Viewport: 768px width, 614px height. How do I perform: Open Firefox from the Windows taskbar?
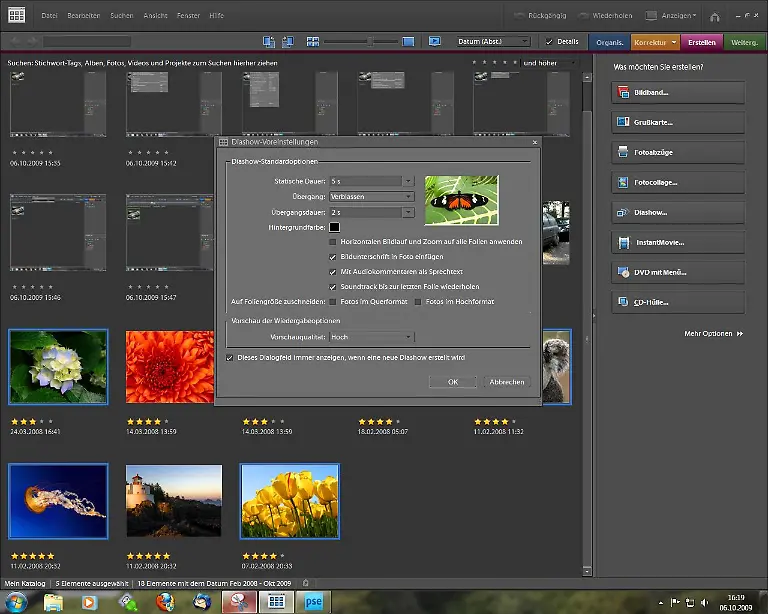pyautogui.click(x=164, y=602)
